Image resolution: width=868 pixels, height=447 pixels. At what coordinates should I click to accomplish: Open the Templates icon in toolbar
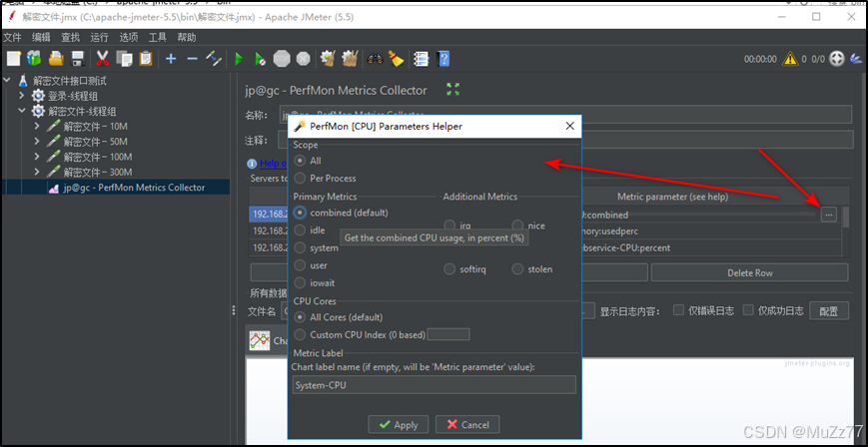pyautogui.click(x=34, y=59)
